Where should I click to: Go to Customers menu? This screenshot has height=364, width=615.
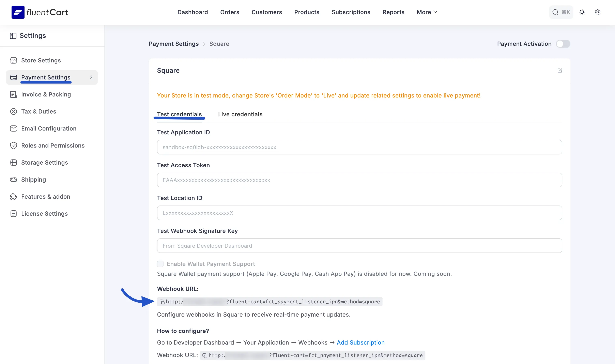[266, 12]
